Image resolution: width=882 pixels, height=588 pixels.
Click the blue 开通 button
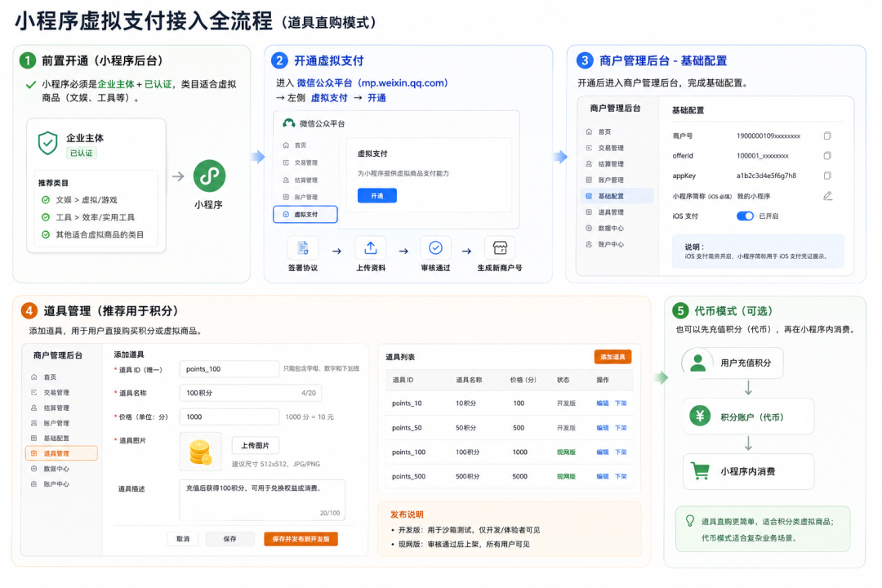376,195
